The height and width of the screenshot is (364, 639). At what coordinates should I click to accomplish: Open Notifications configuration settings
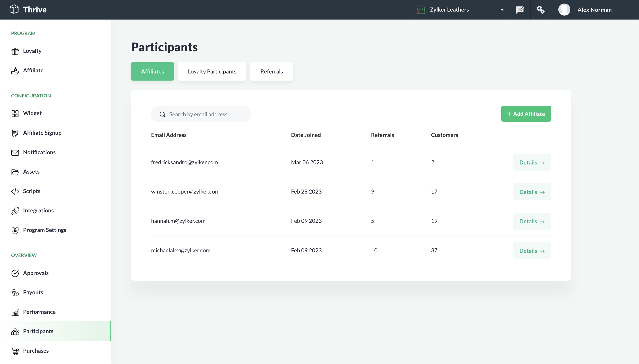39,152
